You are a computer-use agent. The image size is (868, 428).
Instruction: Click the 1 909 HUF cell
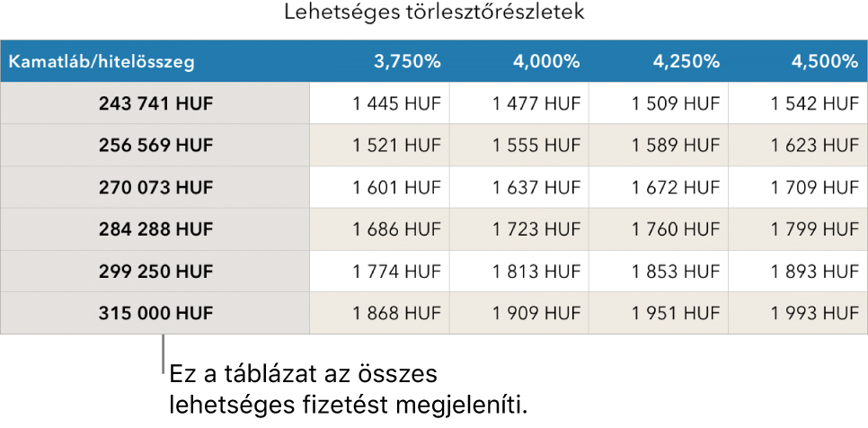[x=519, y=313]
